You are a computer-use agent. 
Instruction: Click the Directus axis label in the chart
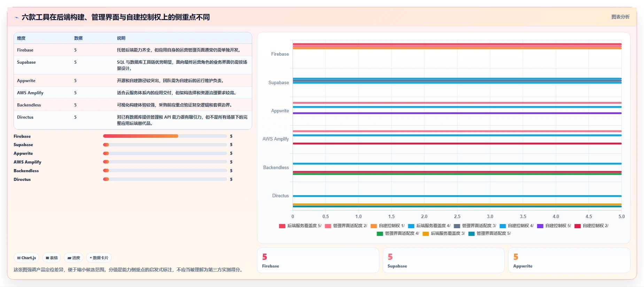point(280,196)
